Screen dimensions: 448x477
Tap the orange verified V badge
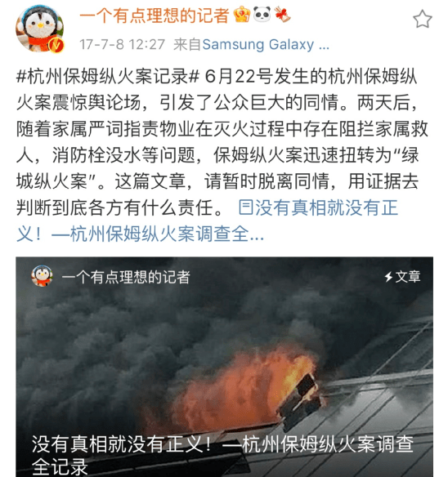(56, 46)
